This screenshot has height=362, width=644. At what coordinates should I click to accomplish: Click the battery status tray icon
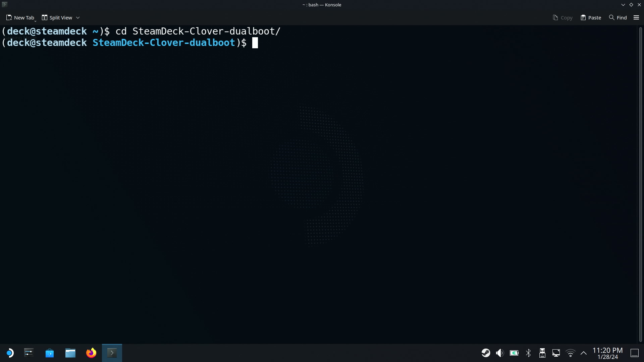(514, 353)
